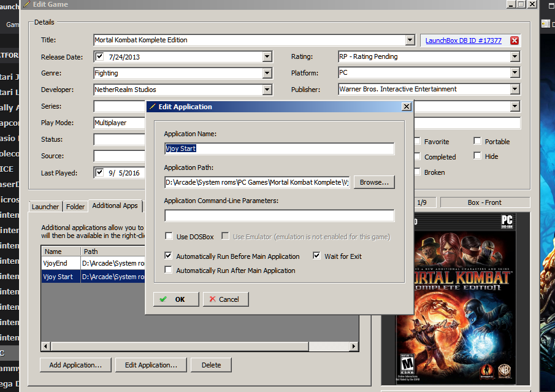The width and height of the screenshot is (555, 392).
Task: Click the Title field text
Action: [141, 40]
